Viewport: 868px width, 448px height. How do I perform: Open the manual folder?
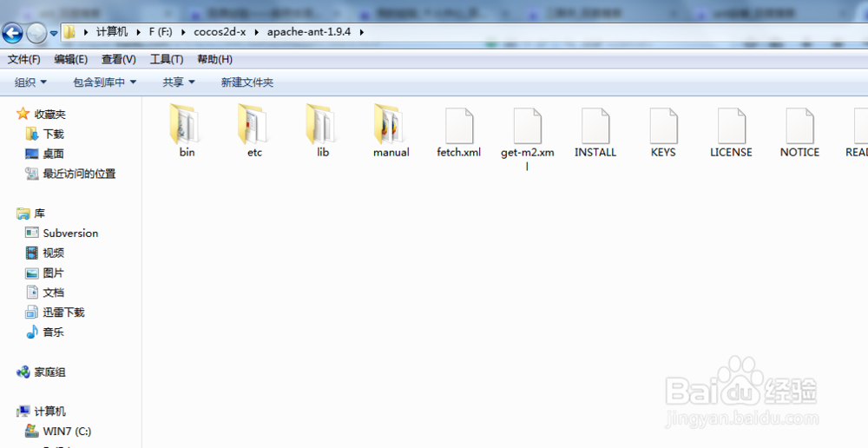click(x=391, y=131)
